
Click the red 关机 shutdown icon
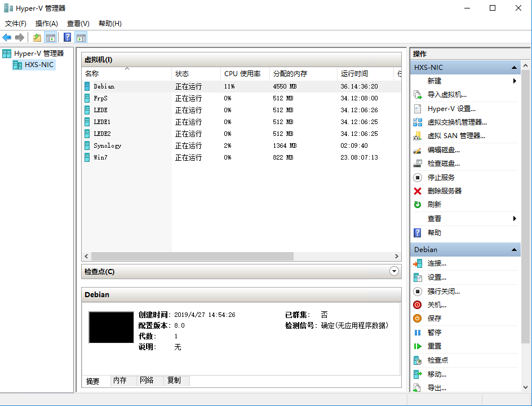tap(418, 305)
